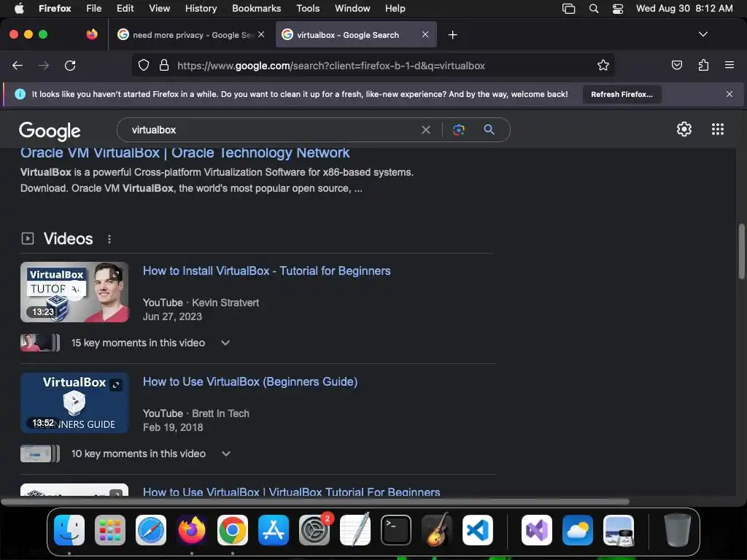Viewport: 747px width, 560px height.
Task: Go to Google homepage via logo
Action: 50,131
